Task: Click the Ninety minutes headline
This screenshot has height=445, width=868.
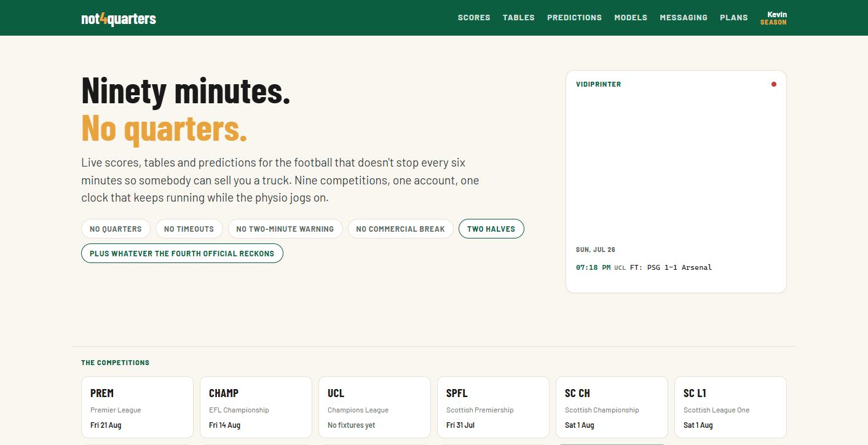Action: point(186,90)
